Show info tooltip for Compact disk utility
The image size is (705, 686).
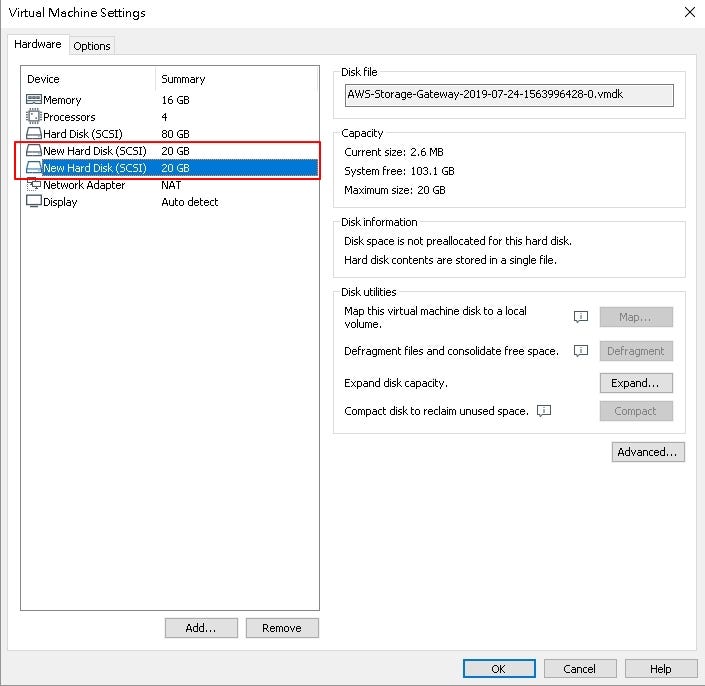click(x=544, y=411)
